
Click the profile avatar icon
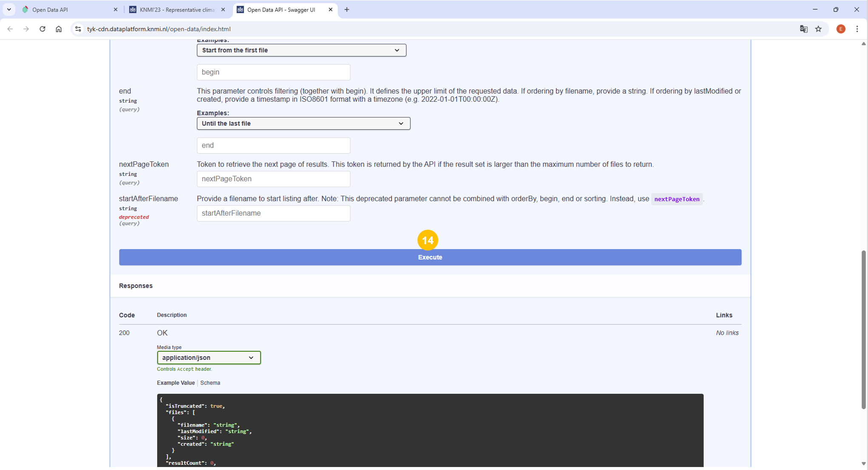840,29
